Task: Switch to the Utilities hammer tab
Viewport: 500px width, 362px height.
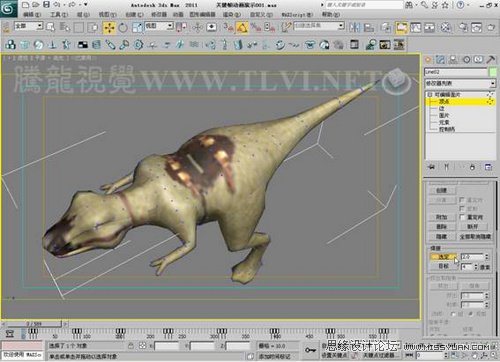Action: 491,60
